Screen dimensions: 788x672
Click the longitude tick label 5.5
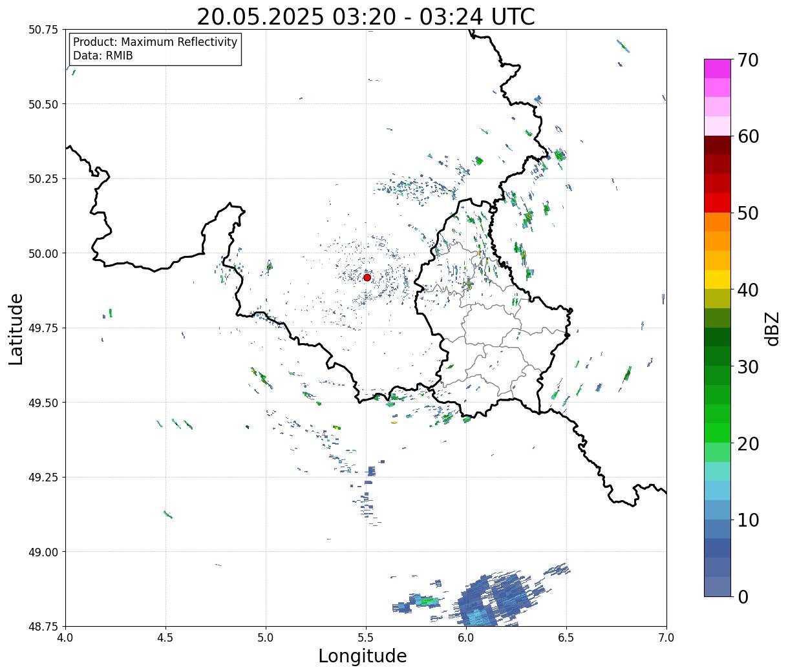pyautogui.click(x=366, y=638)
